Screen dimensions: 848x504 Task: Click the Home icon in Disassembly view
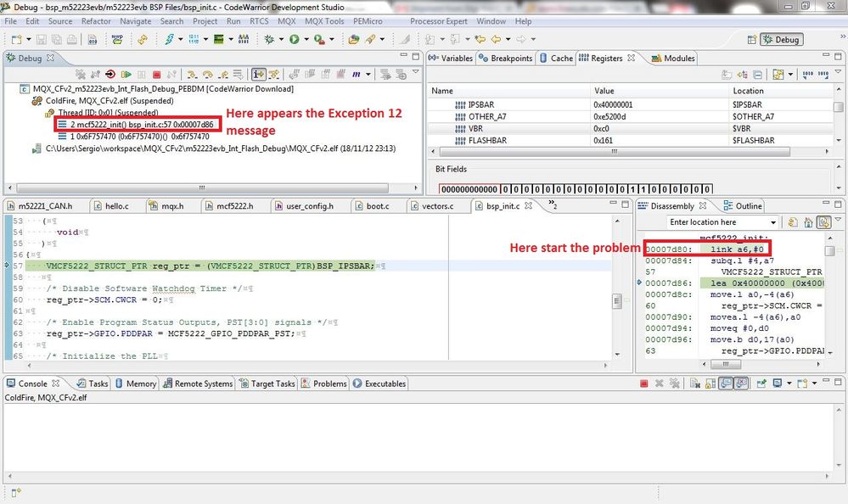tap(808, 221)
